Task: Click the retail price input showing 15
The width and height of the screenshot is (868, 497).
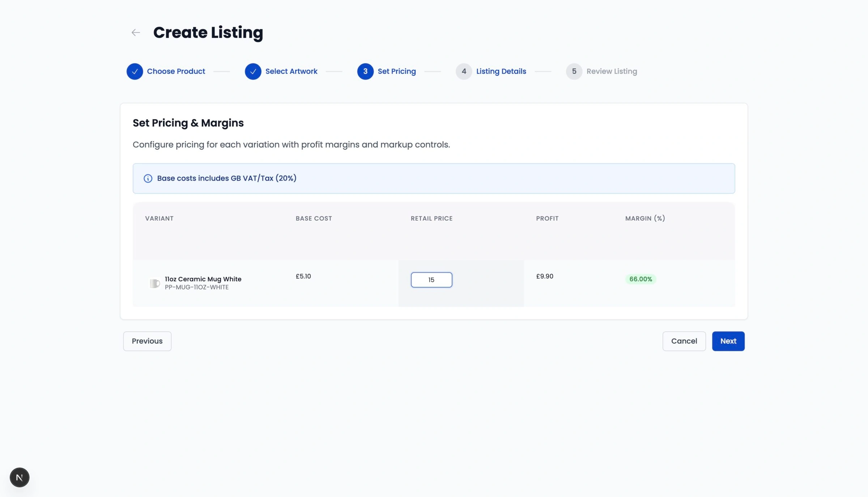Action: (x=431, y=280)
